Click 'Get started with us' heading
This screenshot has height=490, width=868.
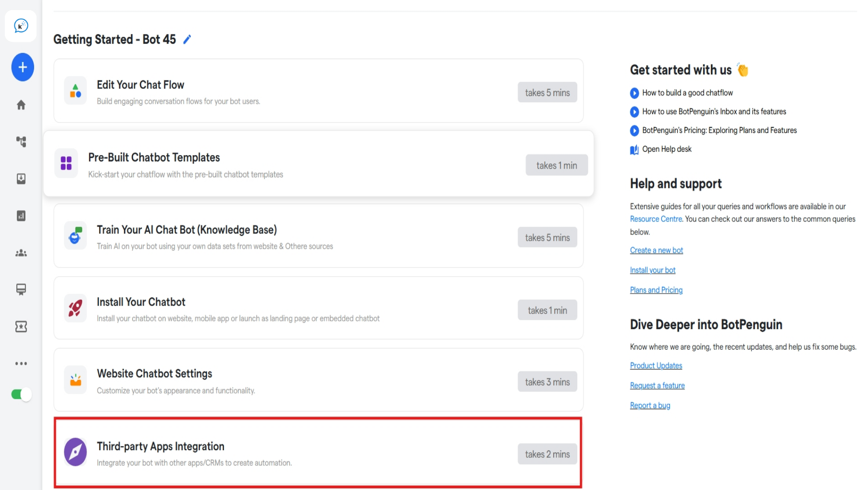(681, 70)
